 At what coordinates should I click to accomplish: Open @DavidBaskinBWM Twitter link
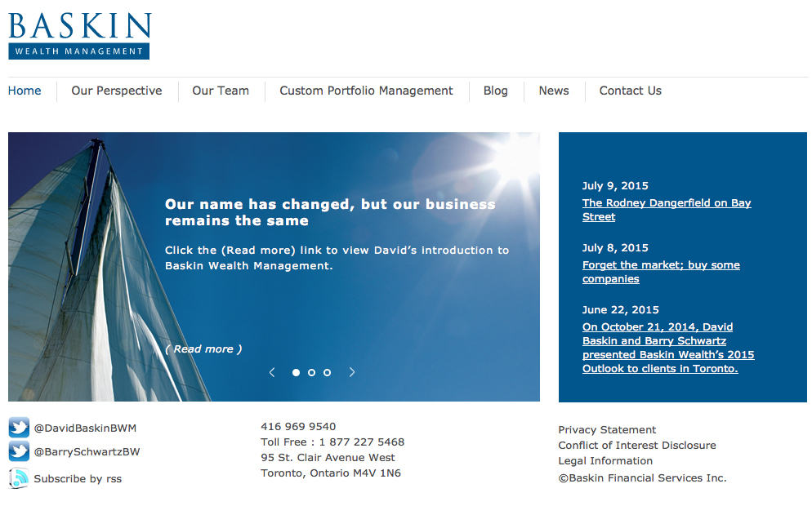85,428
